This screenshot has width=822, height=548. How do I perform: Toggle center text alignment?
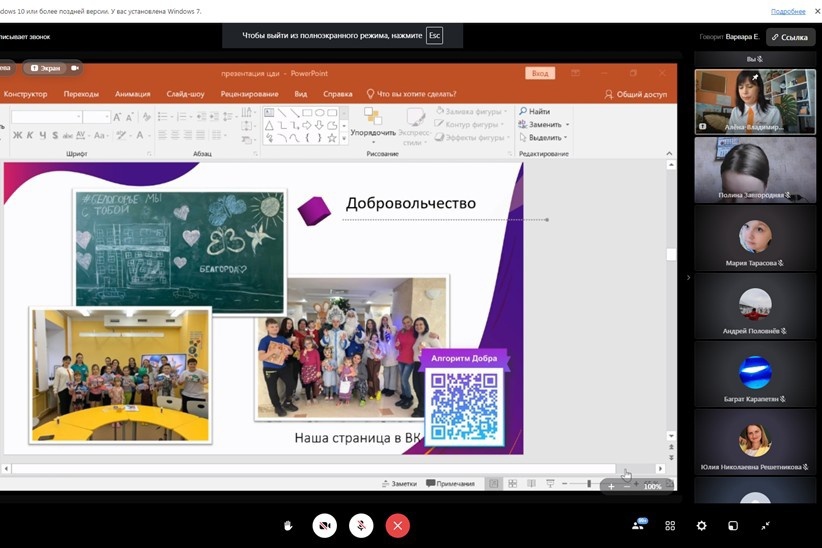175,135
